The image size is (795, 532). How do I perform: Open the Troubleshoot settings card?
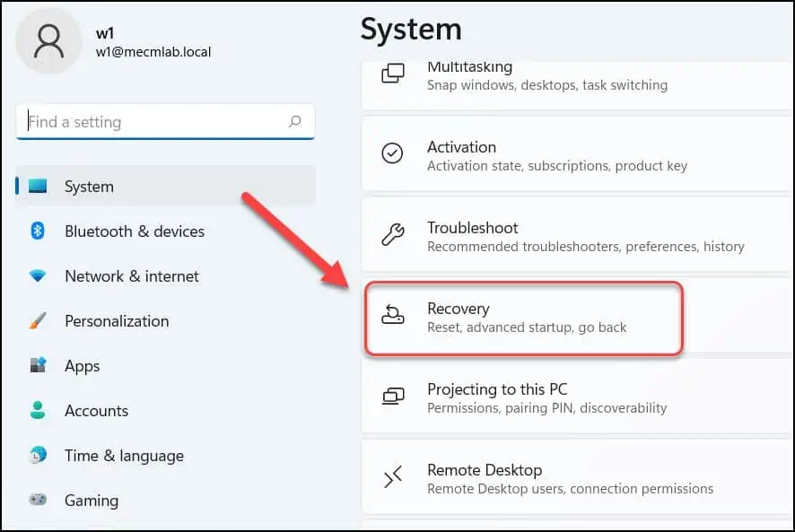tap(578, 234)
